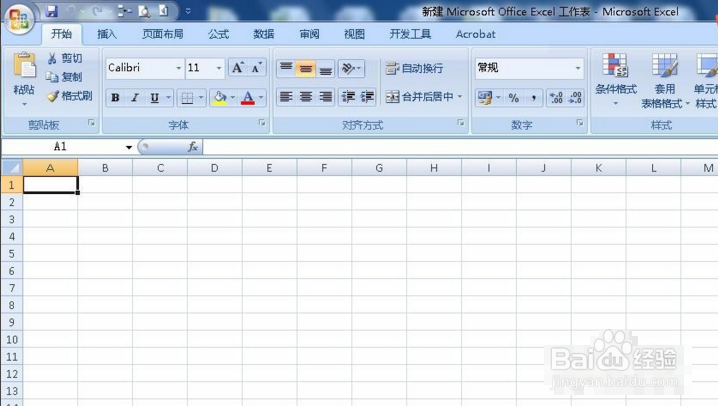This screenshot has width=718, height=406.
Task: Toggle middle vertical alignment
Action: [x=305, y=69]
